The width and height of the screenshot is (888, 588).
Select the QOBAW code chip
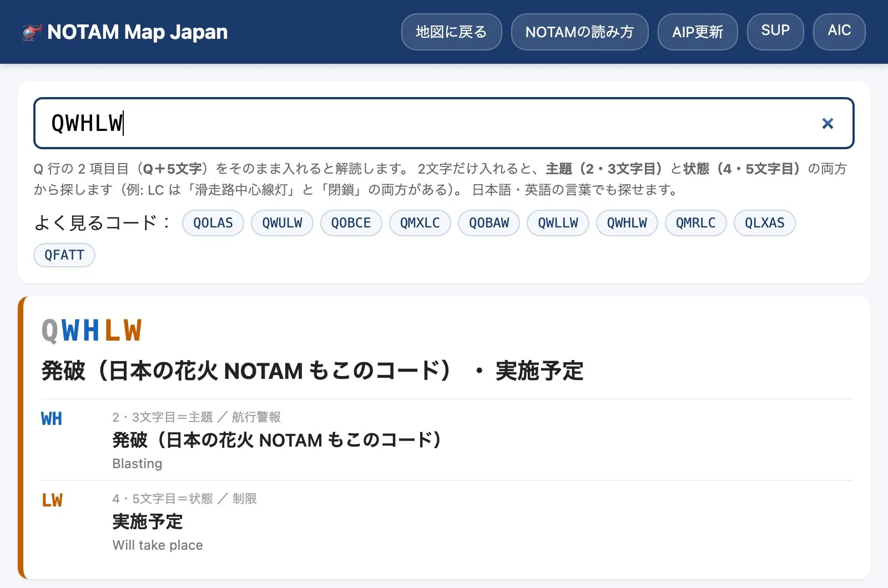click(x=489, y=223)
